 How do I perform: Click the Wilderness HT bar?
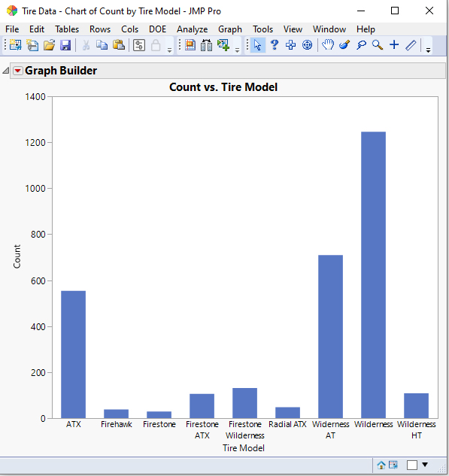pyautogui.click(x=416, y=406)
